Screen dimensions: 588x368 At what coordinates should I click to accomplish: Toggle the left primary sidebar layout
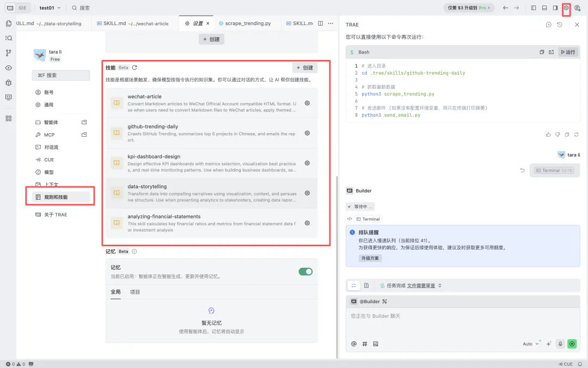pyautogui.click(x=533, y=8)
